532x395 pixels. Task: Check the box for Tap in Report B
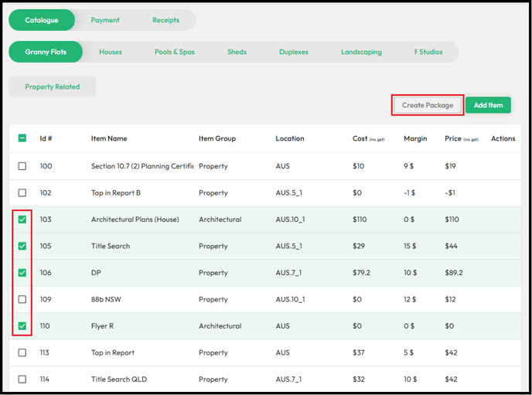(x=22, y=192)
